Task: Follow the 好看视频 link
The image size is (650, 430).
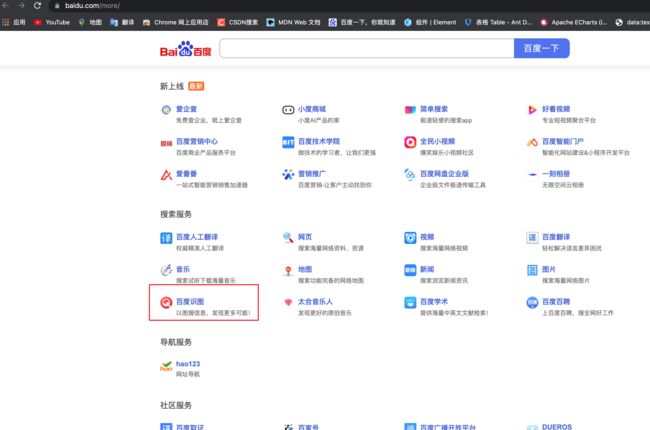Action: coord(556,109)
